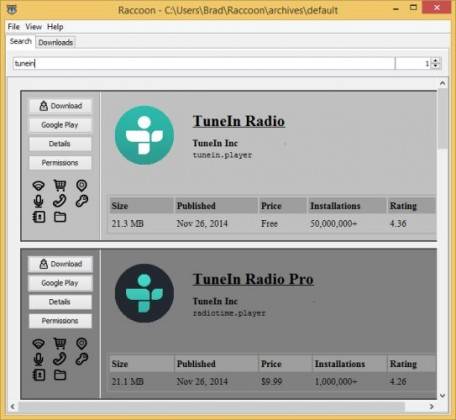Click the folder storage icon for TuneIn Radio Pro

(60, 375)
